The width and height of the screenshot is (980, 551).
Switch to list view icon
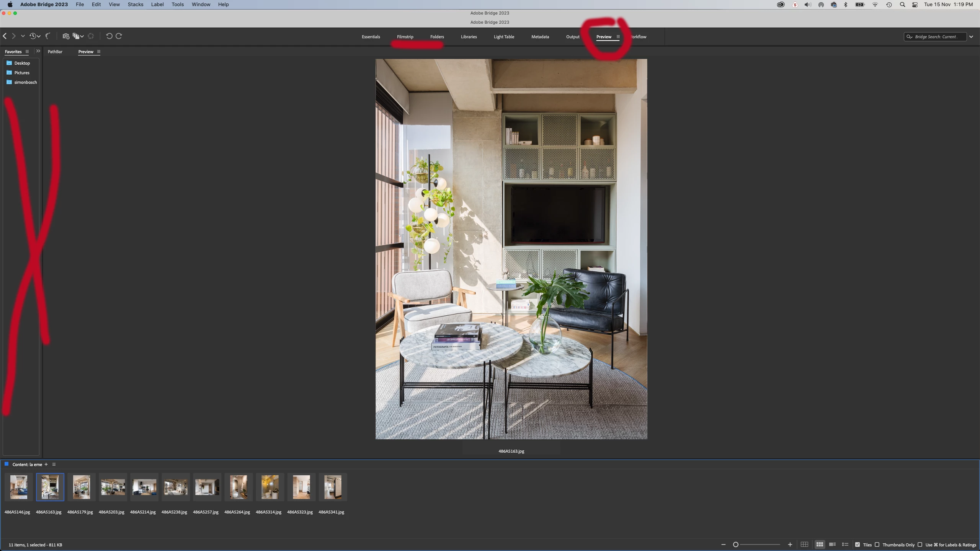tap(845, 544)
